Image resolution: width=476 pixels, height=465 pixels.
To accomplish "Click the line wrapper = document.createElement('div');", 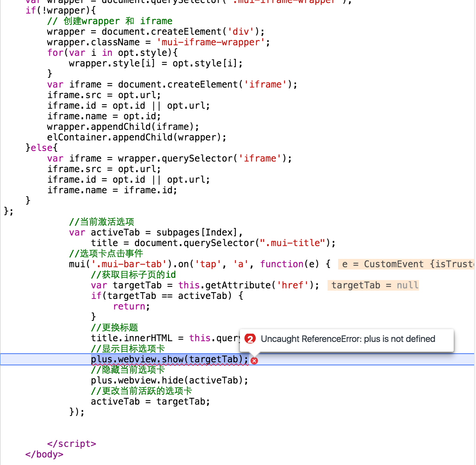I will (156, 32).
